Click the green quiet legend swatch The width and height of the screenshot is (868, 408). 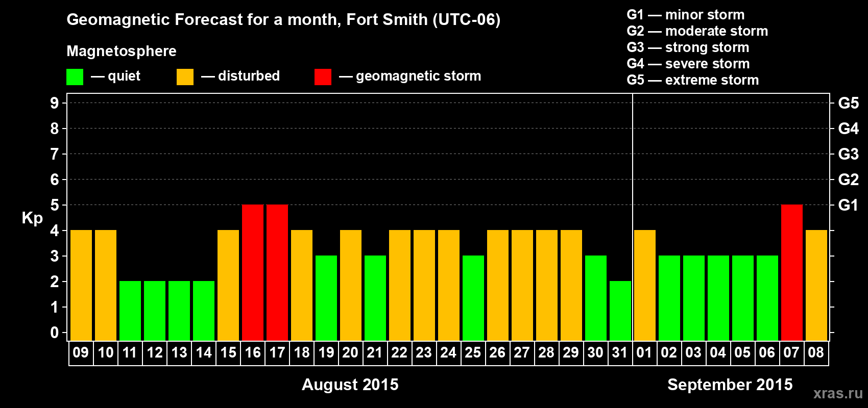coord(75,77)
